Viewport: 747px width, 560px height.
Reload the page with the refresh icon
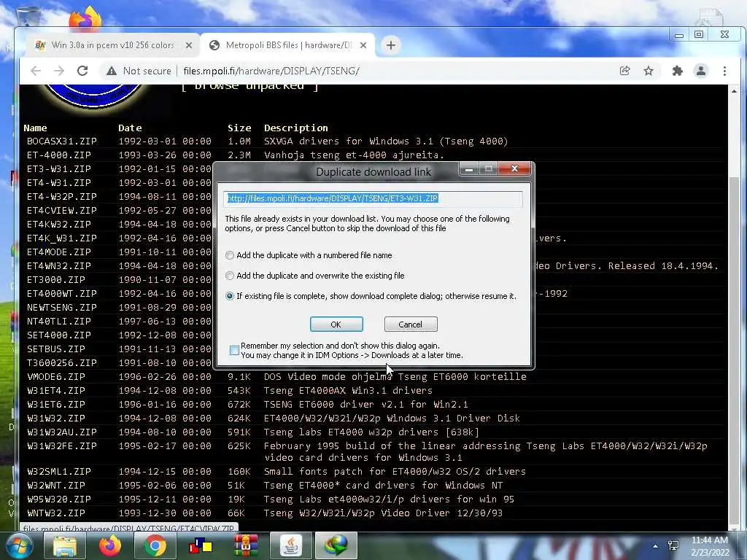click(82, 71)
